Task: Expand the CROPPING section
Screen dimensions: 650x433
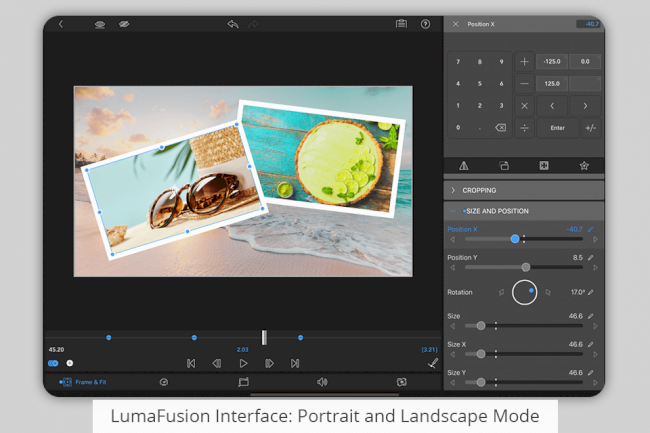Action: (524, 190)
